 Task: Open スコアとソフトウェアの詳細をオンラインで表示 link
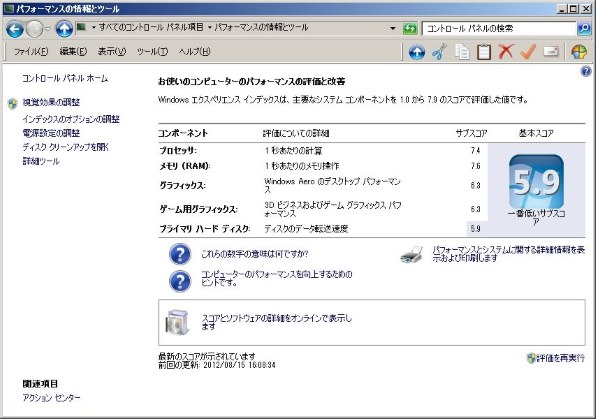[276, 322]
